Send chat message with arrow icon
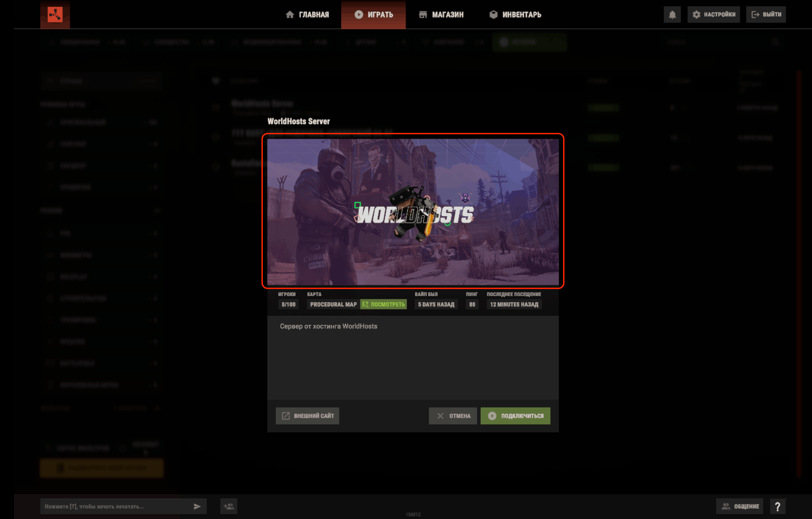 click(197, 506)
